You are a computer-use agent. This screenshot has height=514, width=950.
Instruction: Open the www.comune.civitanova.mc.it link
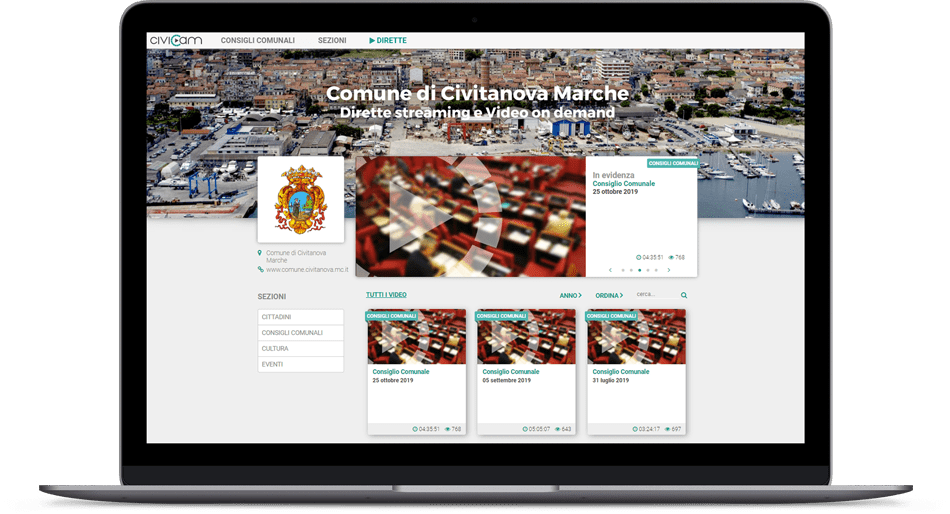pos(307,270)
